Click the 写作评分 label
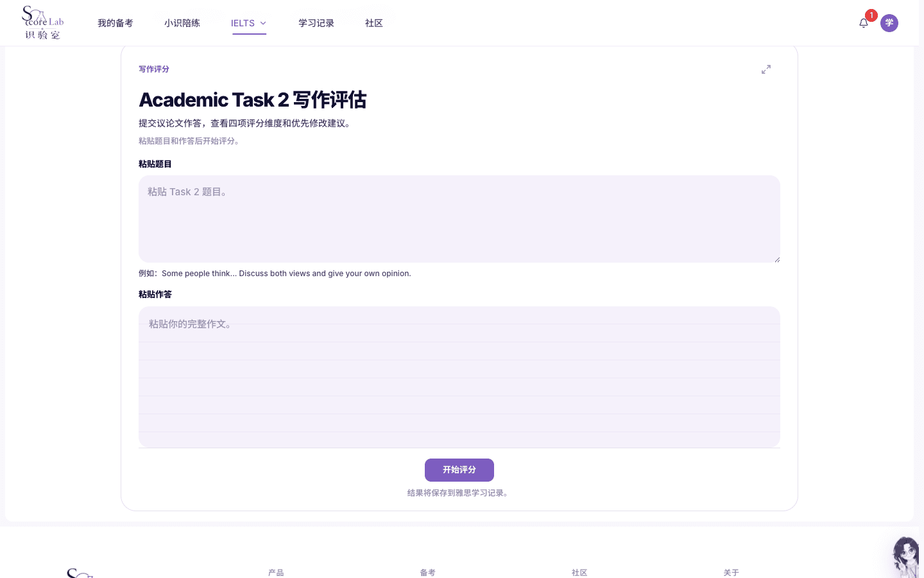The width and height of the screenshot is (924, 578). pyautogui.click(x=154, y=69)
